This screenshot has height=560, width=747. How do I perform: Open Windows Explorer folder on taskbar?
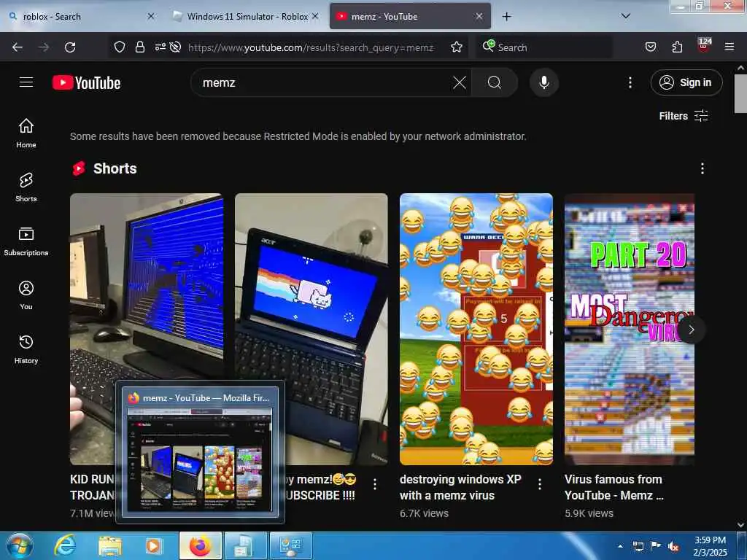tap(109, 545)
